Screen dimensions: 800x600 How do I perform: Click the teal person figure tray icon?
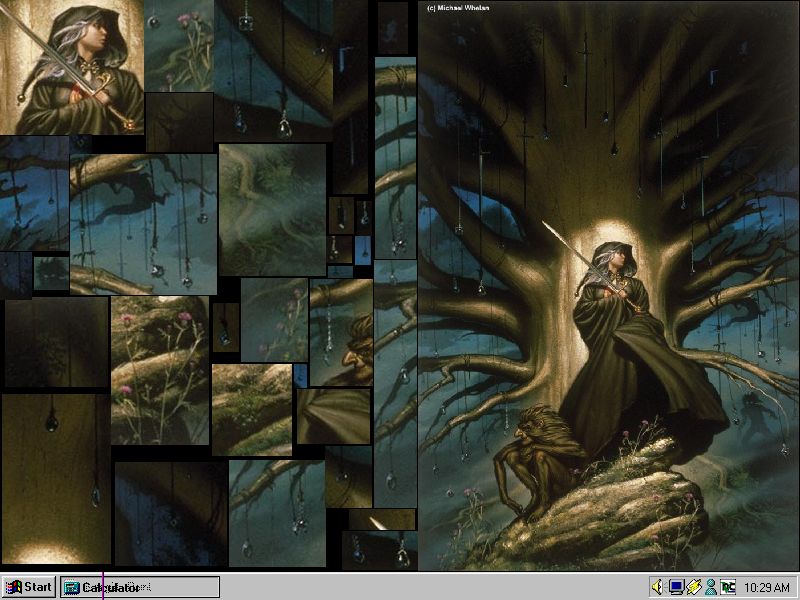[x=711, y=587]
